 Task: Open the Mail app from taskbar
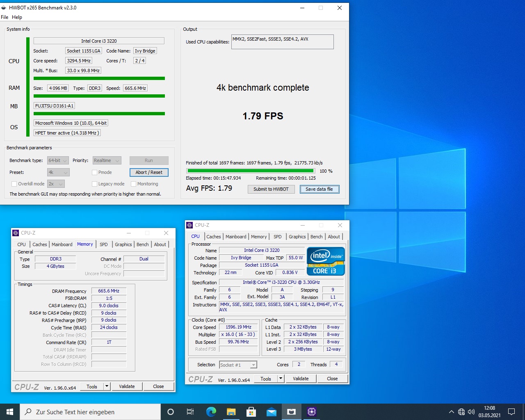tap(271, 412)
